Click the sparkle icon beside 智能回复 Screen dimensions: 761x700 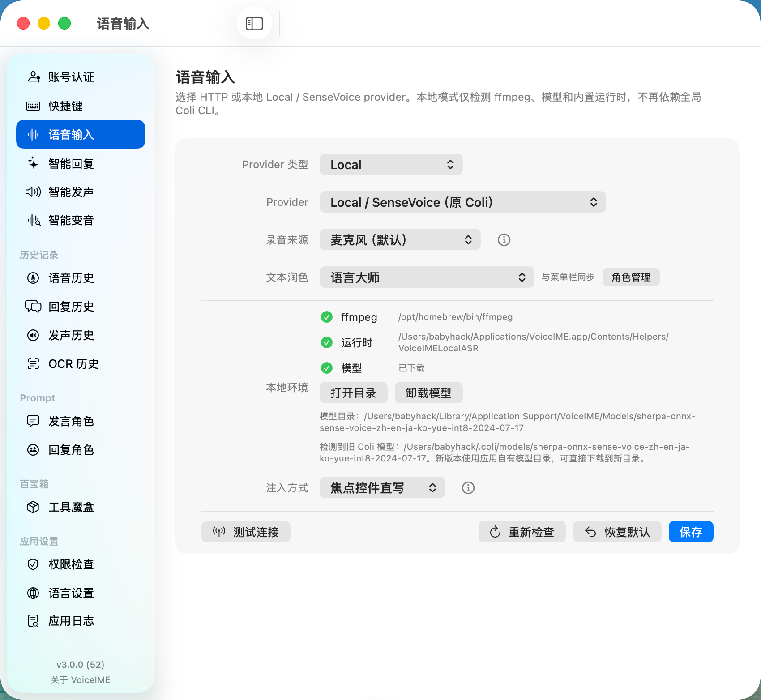[x=33, y=163]
